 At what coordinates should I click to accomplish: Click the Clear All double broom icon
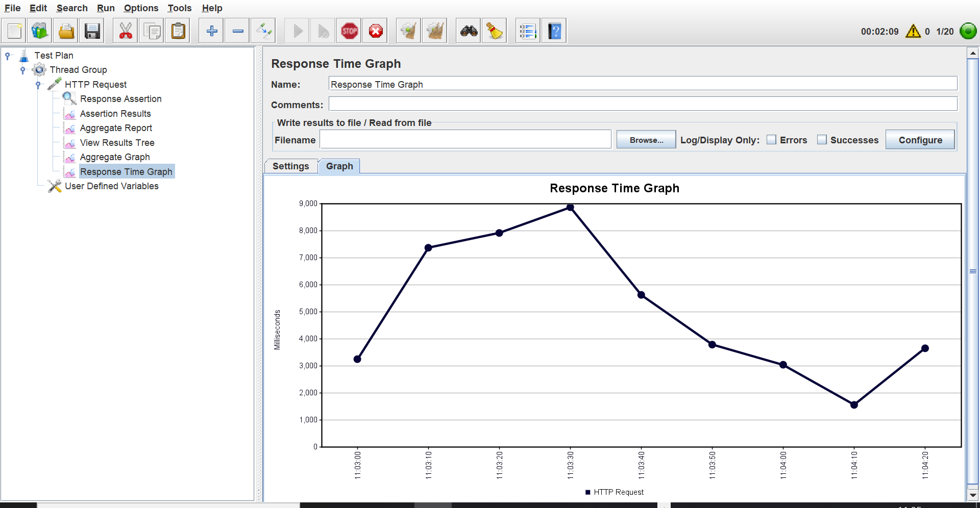(435, 31)
